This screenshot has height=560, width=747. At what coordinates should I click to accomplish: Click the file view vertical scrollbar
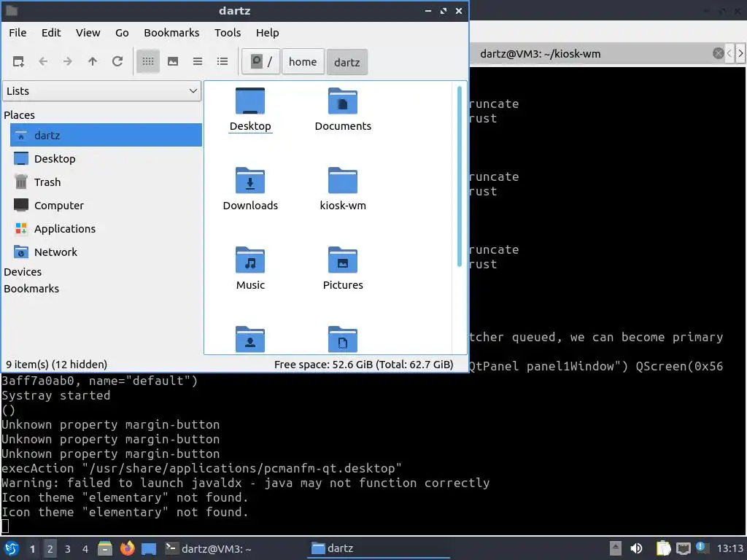point(460,176)
